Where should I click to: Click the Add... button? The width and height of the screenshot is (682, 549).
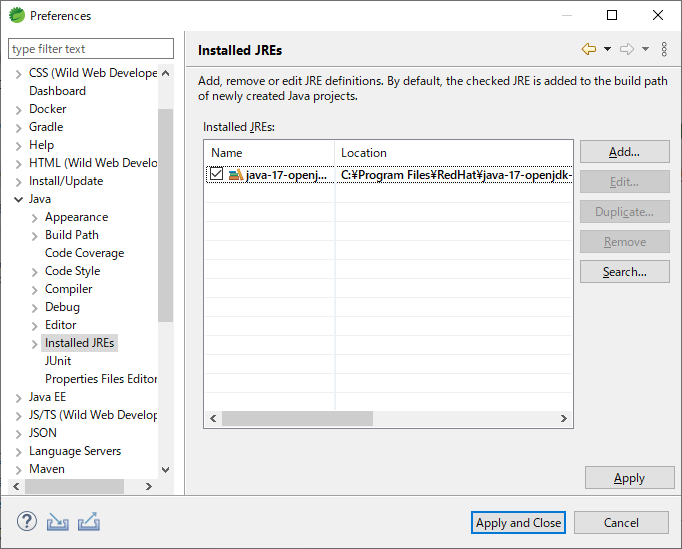625,151
